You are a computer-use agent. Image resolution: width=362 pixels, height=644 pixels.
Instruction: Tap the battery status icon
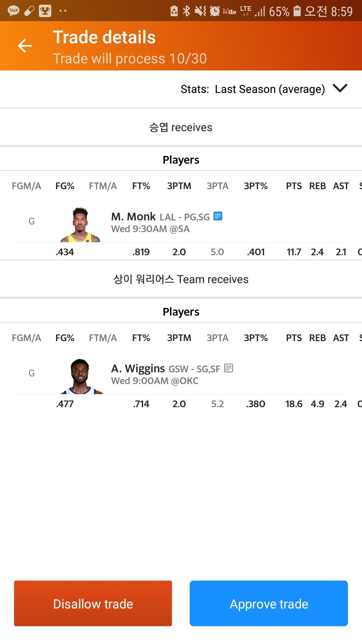coord(297,11)
